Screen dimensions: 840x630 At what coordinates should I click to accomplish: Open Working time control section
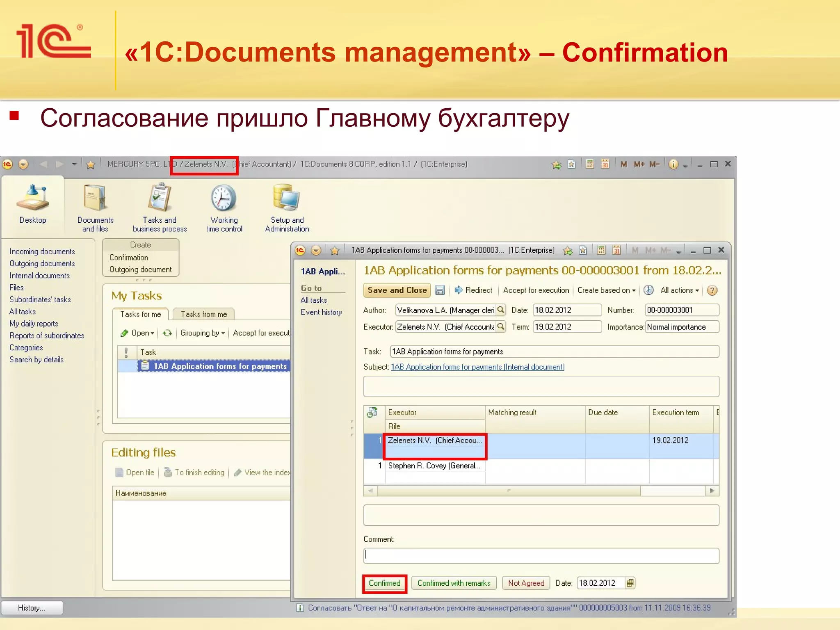tap(224, 208)
